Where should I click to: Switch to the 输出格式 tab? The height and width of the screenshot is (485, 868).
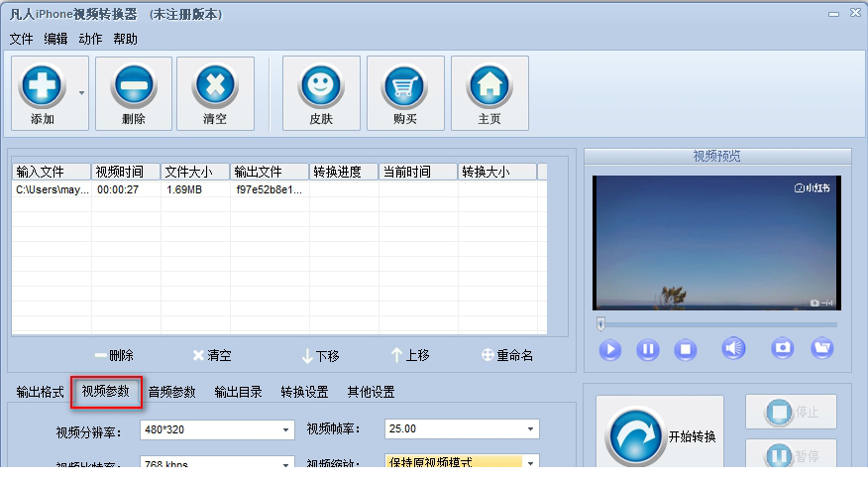(40, 392)
